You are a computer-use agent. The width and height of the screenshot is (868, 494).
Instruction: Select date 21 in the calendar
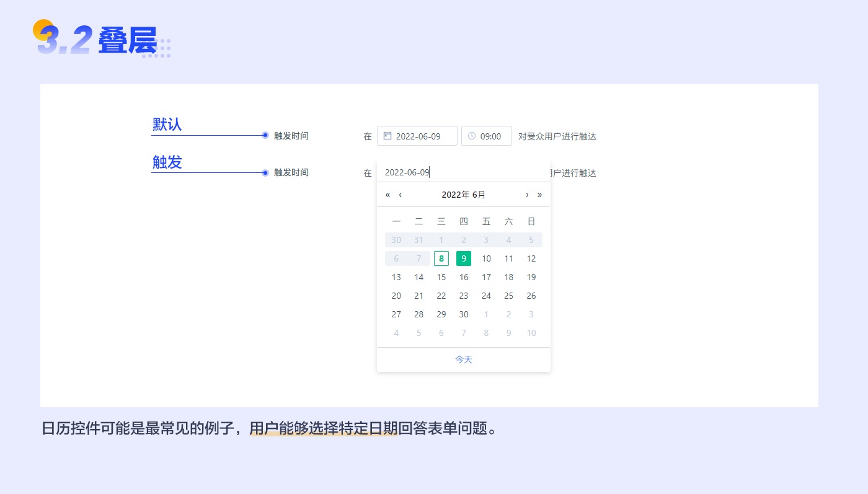pyautogui.click(x=419, y=296)
